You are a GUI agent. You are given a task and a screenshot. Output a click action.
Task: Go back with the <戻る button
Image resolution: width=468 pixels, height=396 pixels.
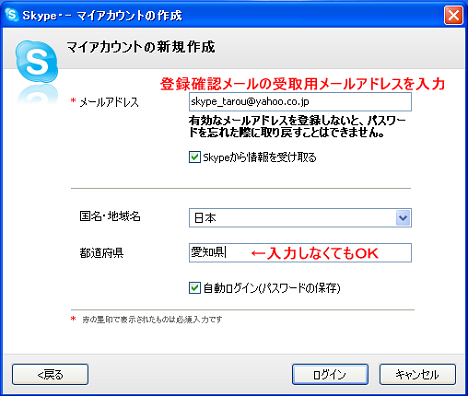pos(50,374)
